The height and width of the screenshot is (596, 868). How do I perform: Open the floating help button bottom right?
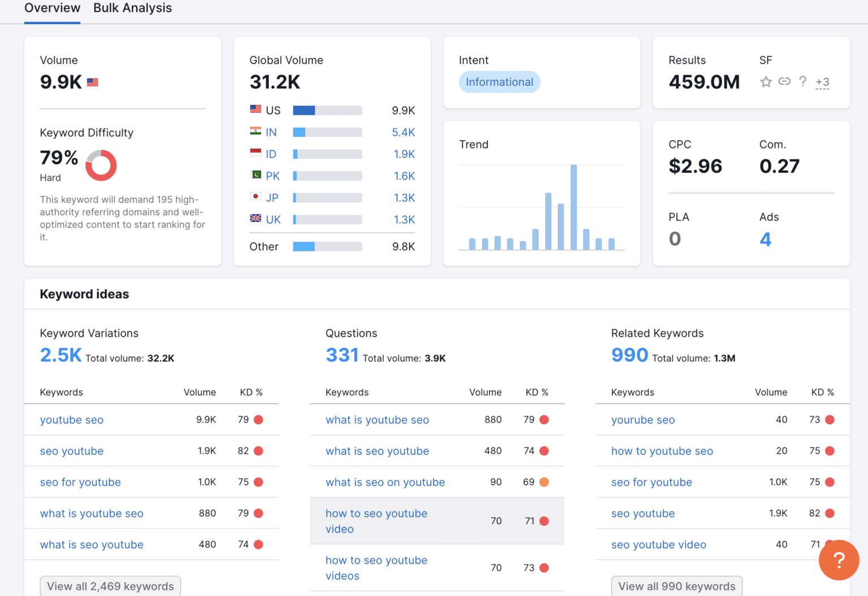coord(839,560)
